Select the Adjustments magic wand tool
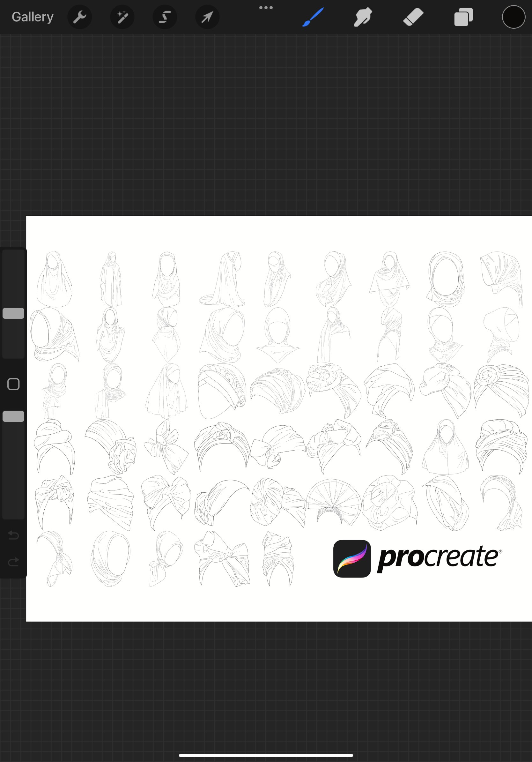 click(122, 17)
